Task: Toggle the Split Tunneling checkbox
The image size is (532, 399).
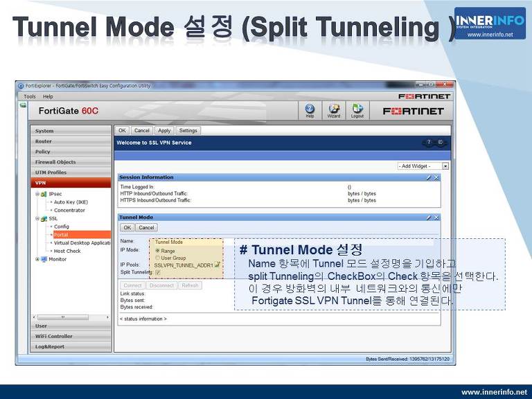Action: point(157,272)
